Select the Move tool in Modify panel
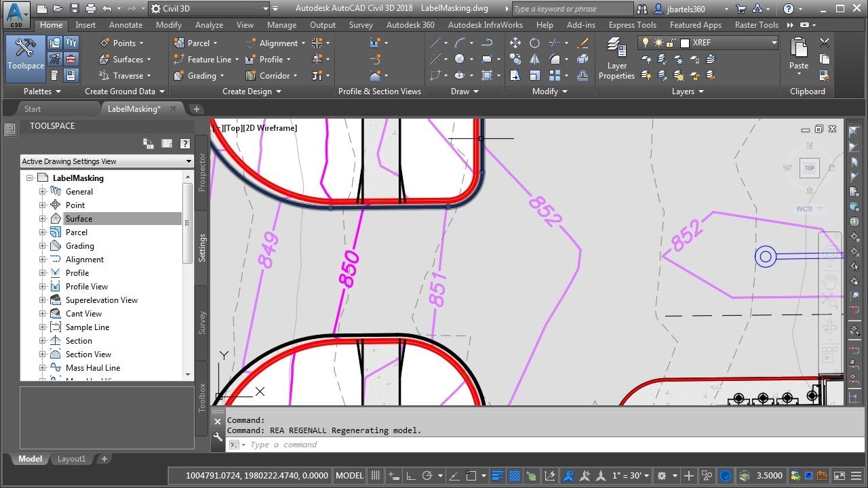The height and width of the screenshot is (488, 868). point(515,43)
